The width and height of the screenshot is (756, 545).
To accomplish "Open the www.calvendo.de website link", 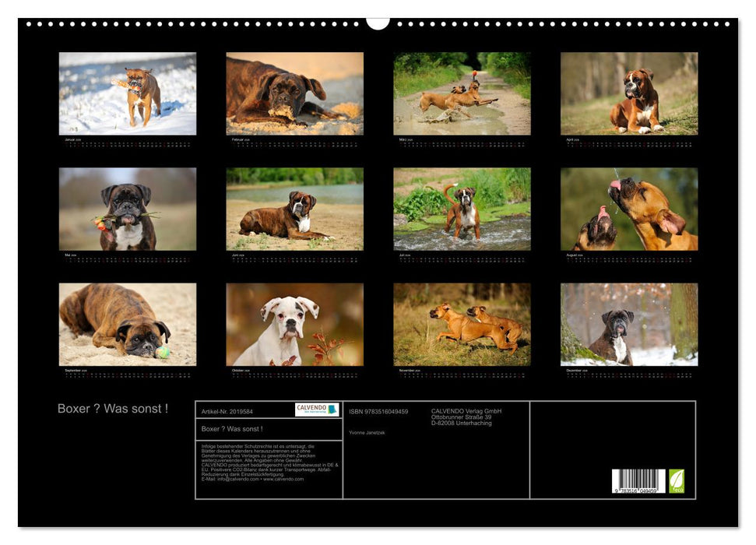I will click(281, 479).
